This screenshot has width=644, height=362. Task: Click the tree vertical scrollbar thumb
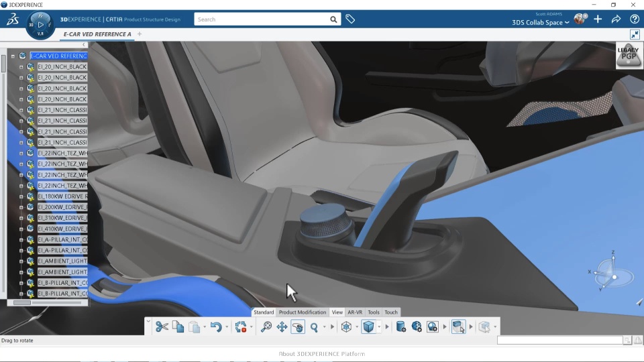[4, 64]
